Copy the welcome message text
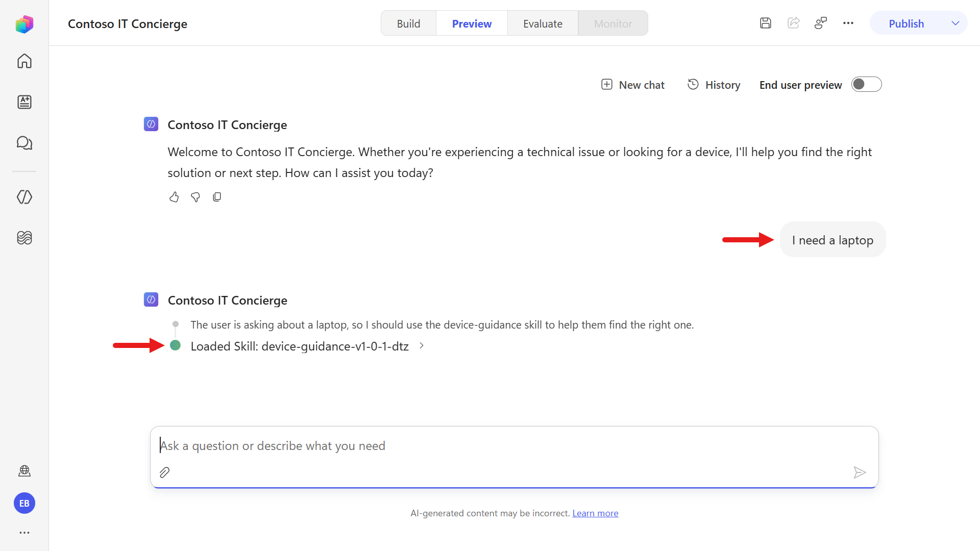This screenshot has width=980, height=551. pyautogui.click(x=217, y=197)
